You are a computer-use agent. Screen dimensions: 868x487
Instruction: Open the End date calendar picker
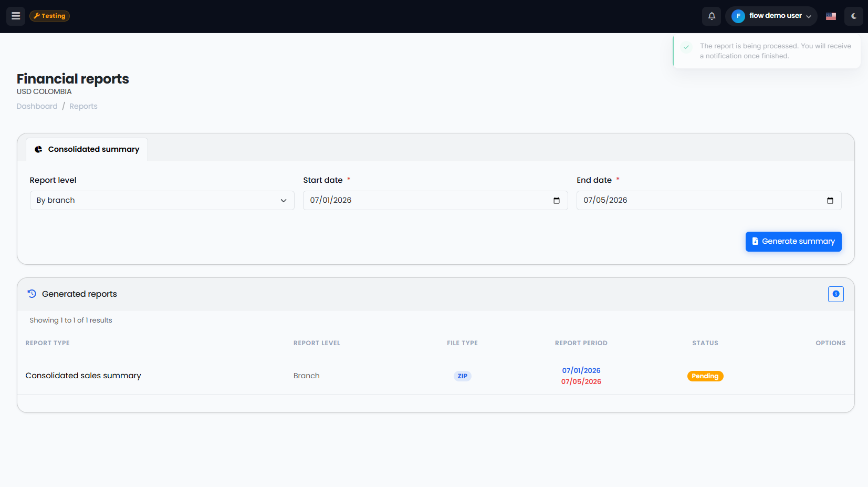[x=830, y=201]
